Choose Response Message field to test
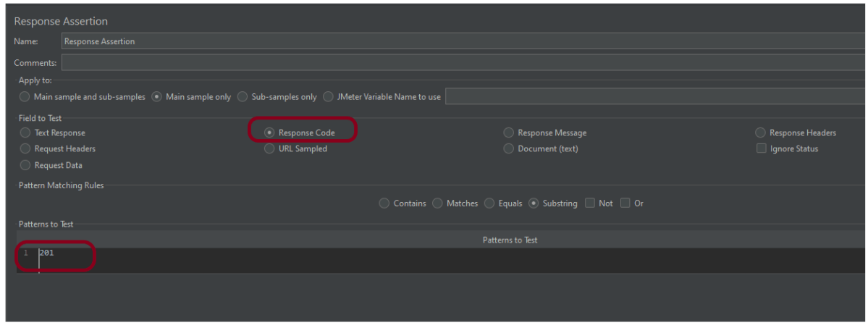 [509, 133]
